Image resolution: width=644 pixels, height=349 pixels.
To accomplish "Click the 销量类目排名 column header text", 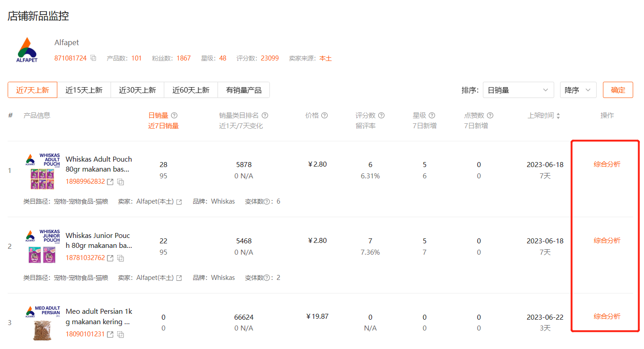I will [239, 116].
